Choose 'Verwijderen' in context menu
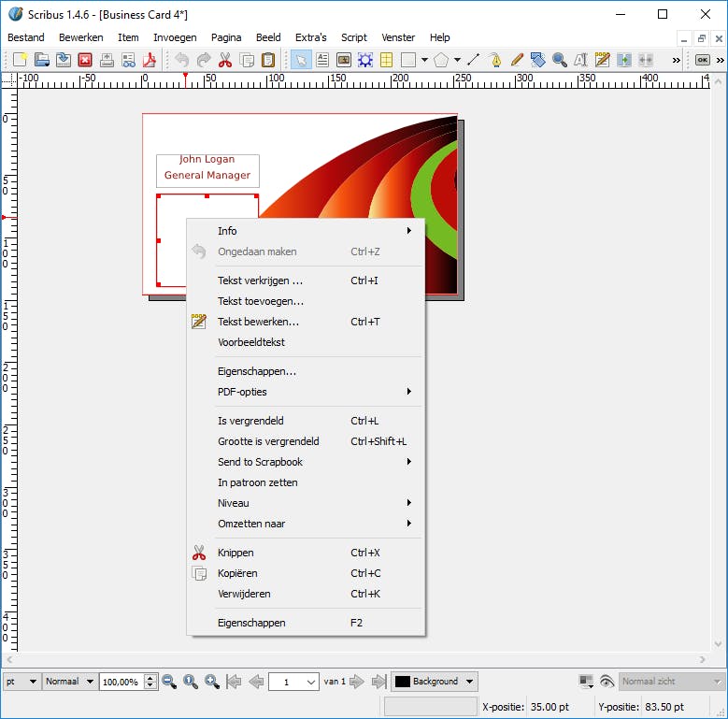The image size is (728, 719). click(306, 594)
